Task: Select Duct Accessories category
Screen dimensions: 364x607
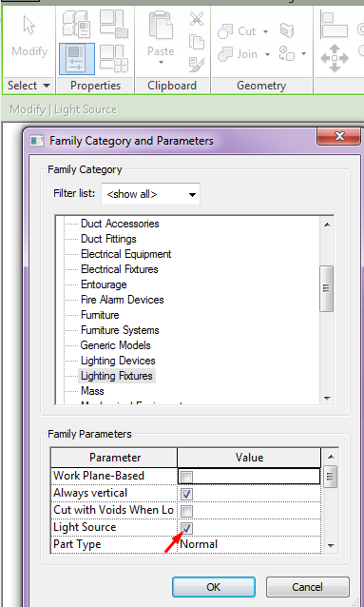Action: [120, 224]
